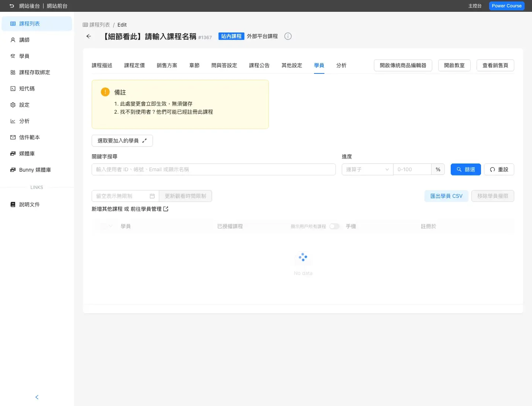The image size is (532, 406).
Task: Focus the 關鍵字搜尋 input field
Action: pos(214,169)
